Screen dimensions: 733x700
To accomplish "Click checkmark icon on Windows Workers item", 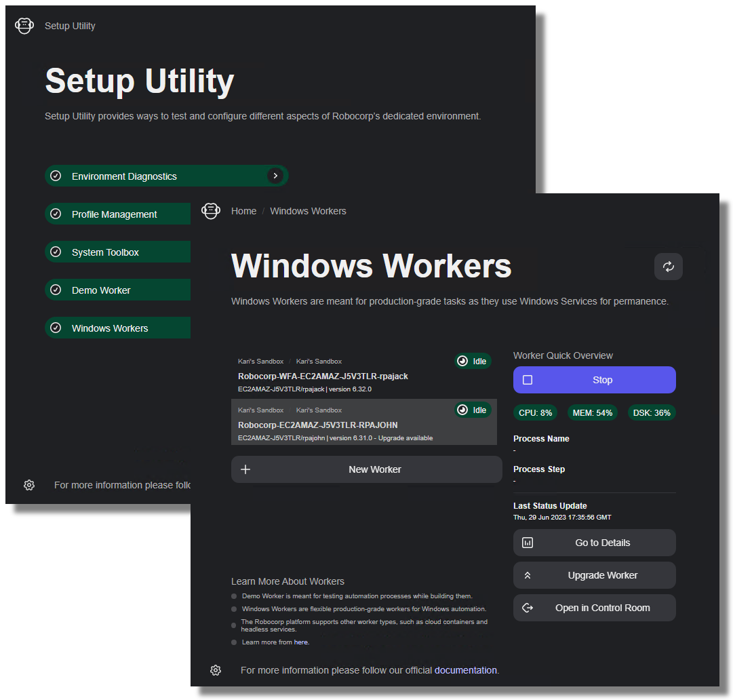I will [x=56, y=328].
